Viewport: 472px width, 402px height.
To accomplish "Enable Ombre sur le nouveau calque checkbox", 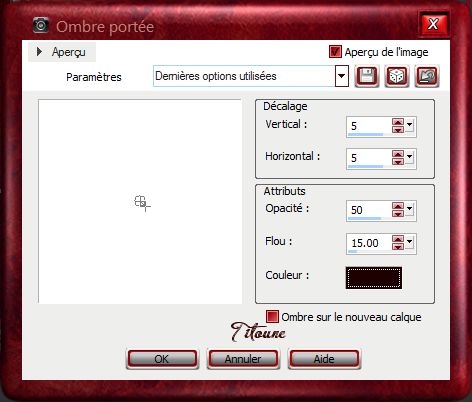I will [272, 316].
